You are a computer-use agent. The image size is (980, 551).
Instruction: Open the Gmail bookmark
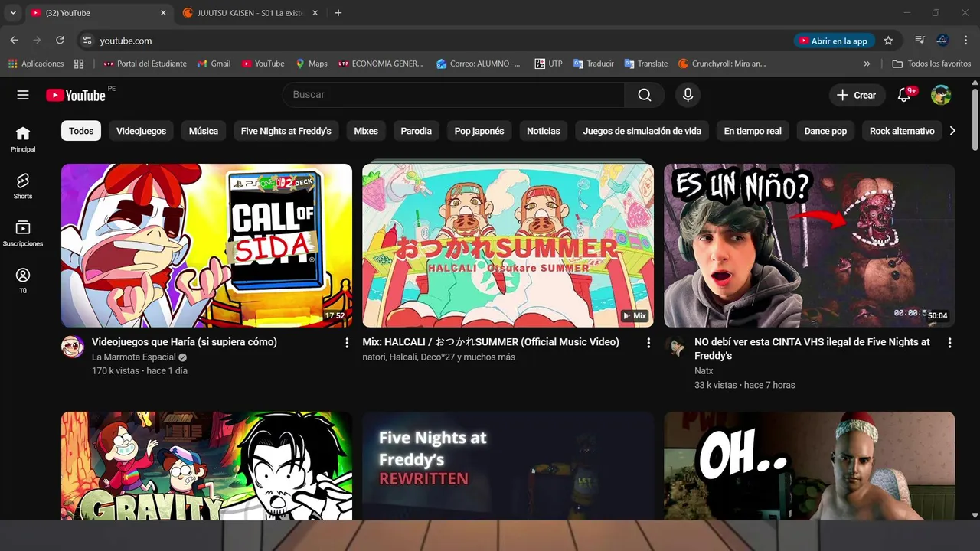(x=214, y=64)
